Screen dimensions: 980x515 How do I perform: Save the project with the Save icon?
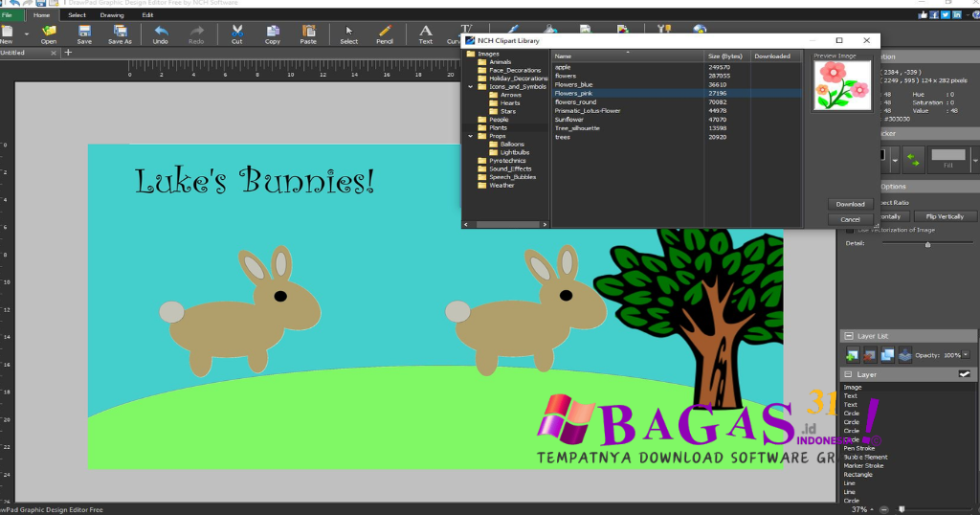(x=84, y=34)
